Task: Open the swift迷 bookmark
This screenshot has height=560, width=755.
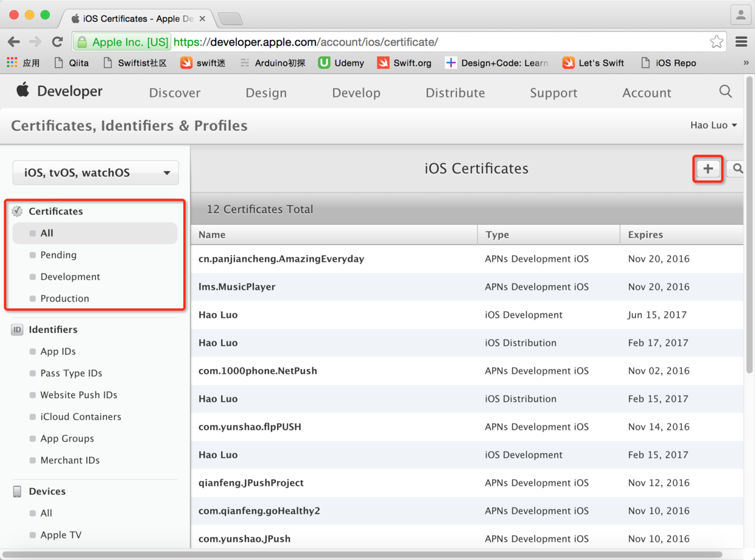Action: (203, 63)
